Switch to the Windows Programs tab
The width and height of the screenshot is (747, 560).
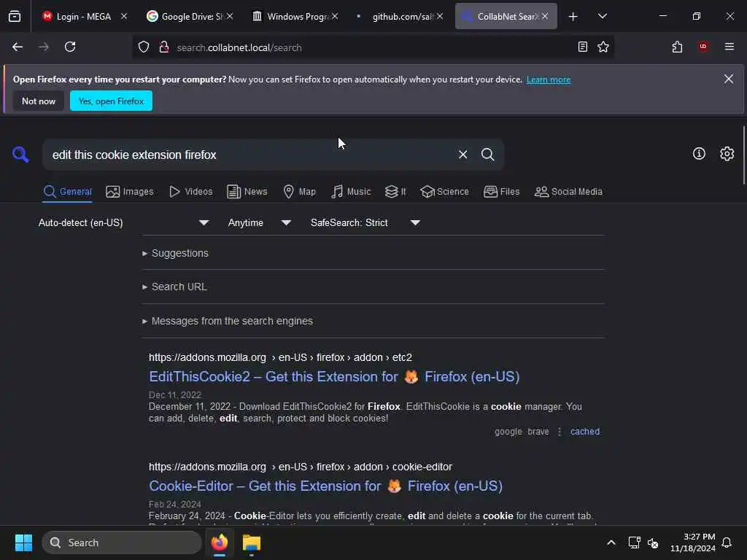click(294, 17)
